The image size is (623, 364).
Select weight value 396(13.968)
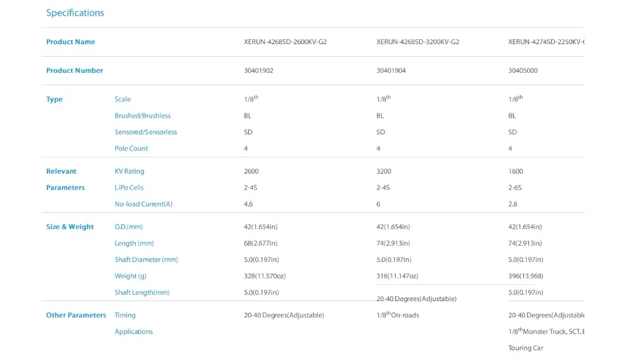click(x=526, y=276)
